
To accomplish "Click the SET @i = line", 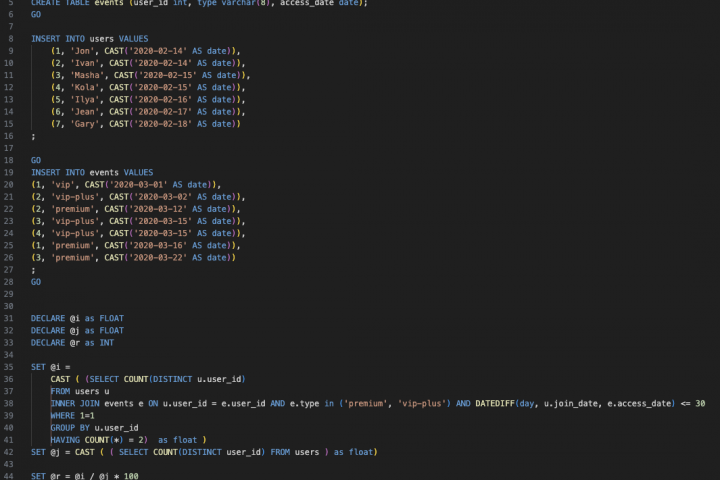I will click(51, 367).
